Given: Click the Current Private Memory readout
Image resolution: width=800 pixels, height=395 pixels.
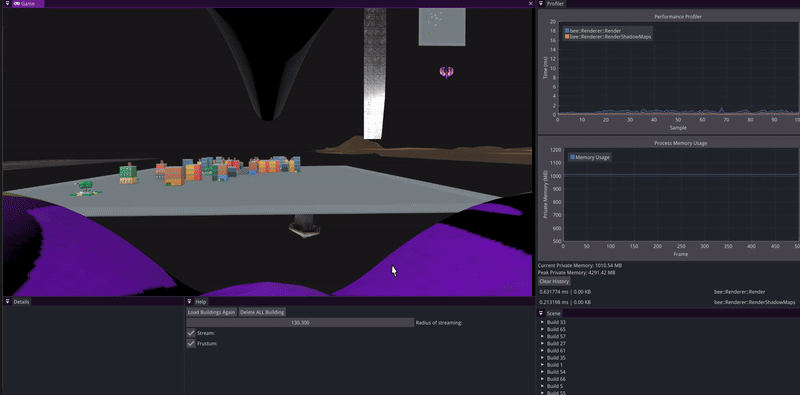Looking at the screenshot, I should tap(580, 265).
